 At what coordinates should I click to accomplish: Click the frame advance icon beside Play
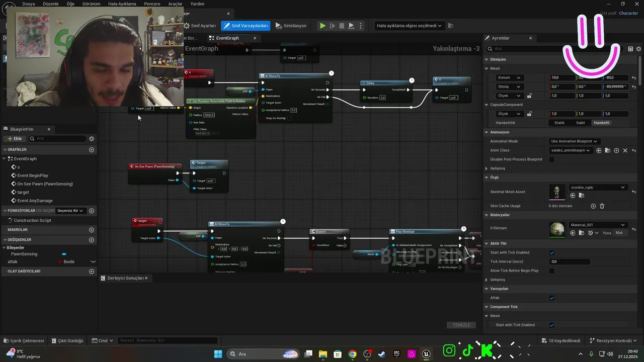(332, 26)
